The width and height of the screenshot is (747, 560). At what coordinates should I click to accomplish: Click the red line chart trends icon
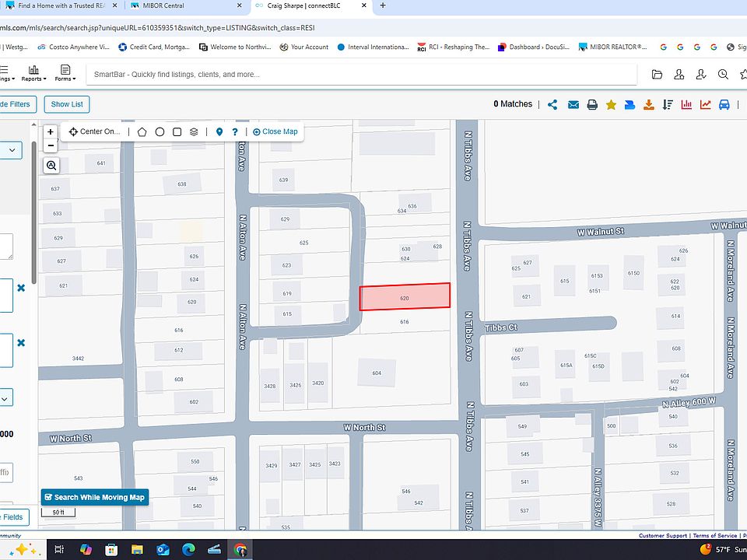click(705, 105)
